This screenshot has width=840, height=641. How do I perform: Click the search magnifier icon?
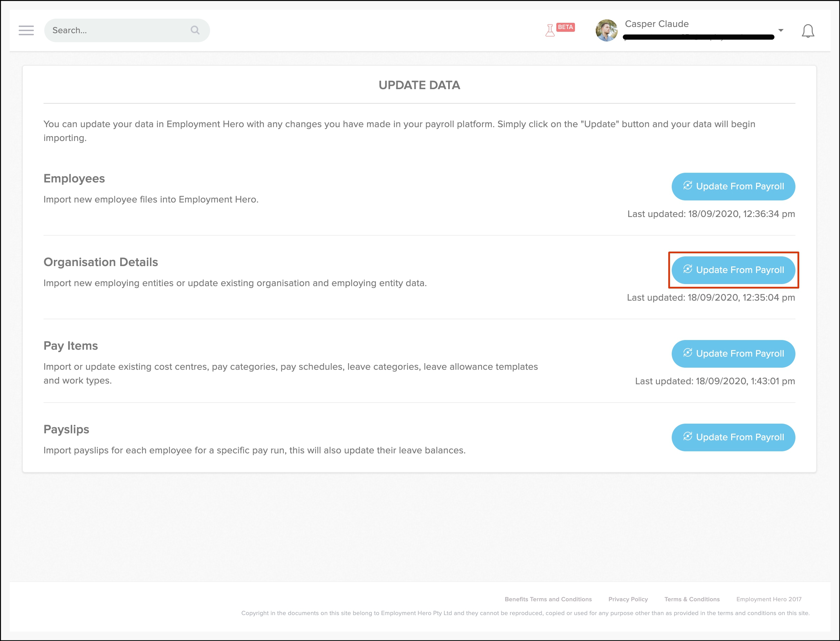pos(195,30)
